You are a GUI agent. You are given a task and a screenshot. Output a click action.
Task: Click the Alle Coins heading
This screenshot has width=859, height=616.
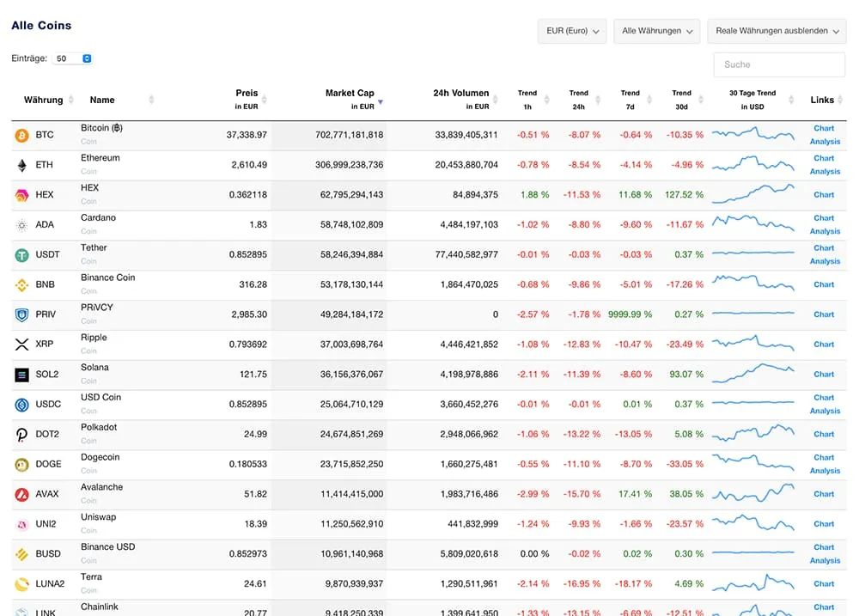[x=41, y=25]
